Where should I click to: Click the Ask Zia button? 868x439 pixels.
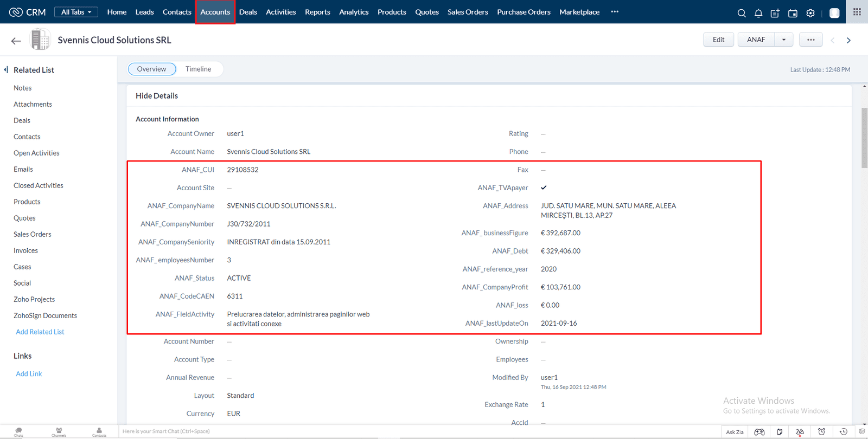click(735, 432)
